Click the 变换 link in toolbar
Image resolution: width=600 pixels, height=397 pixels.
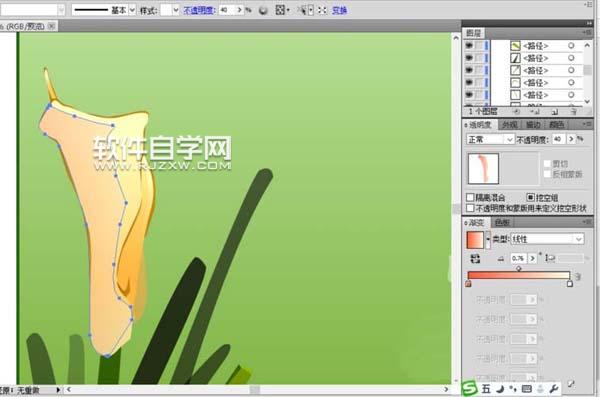pyautogui.click(x=339, y=11)
